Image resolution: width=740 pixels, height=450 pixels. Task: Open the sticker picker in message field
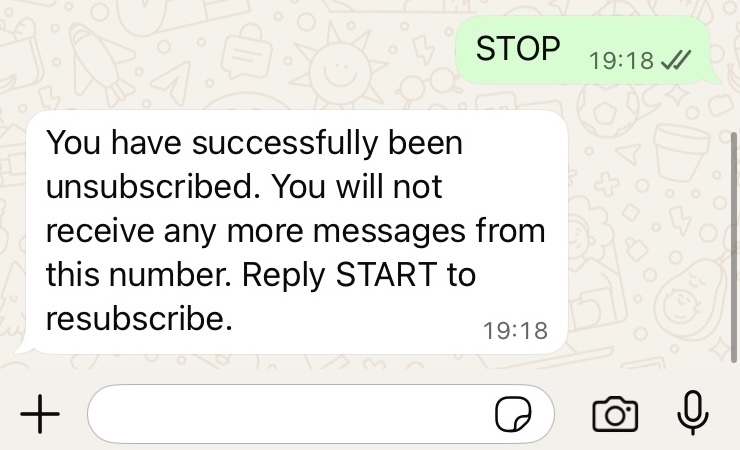[513, 414]
